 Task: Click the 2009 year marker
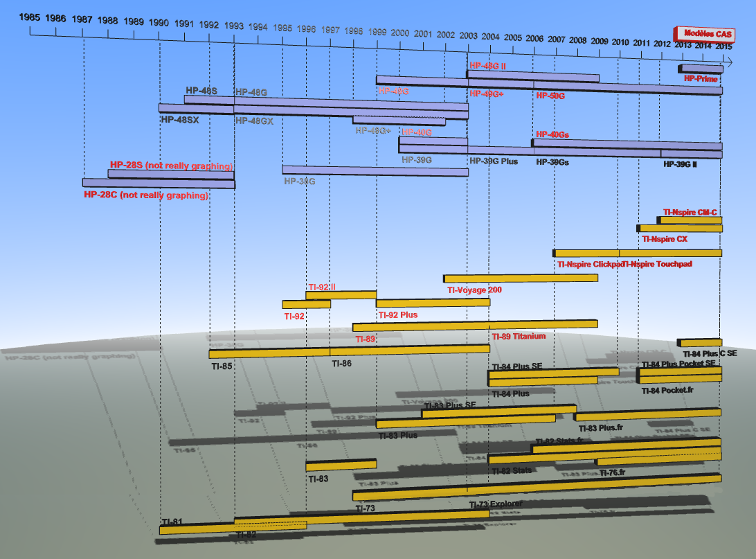(x=600, y=41)
